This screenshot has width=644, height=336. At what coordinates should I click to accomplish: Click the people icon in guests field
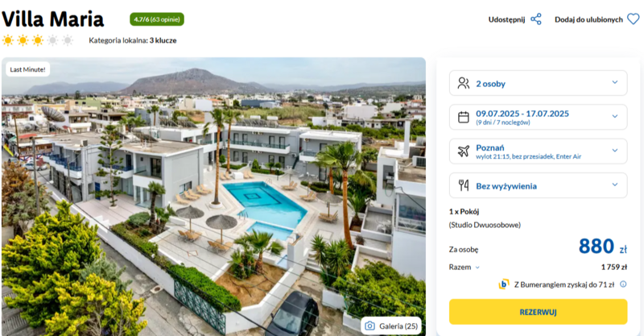pos(464,83)
